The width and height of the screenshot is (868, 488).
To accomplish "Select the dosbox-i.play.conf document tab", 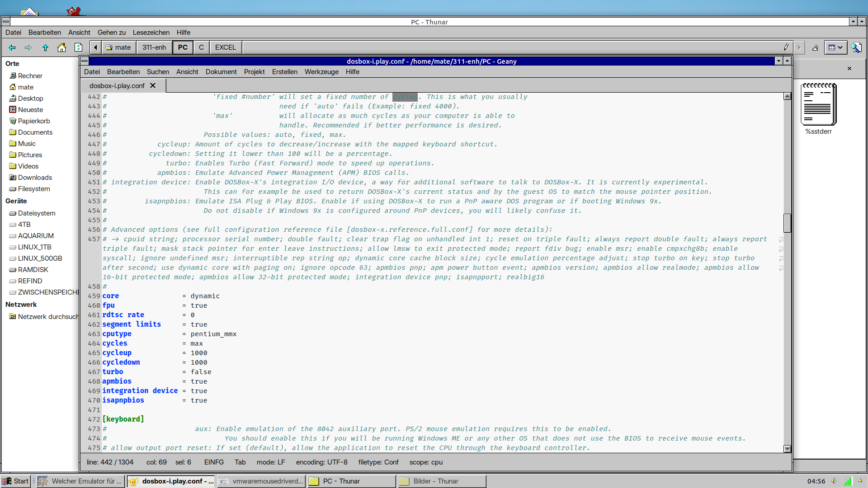I will coord(117,86).
